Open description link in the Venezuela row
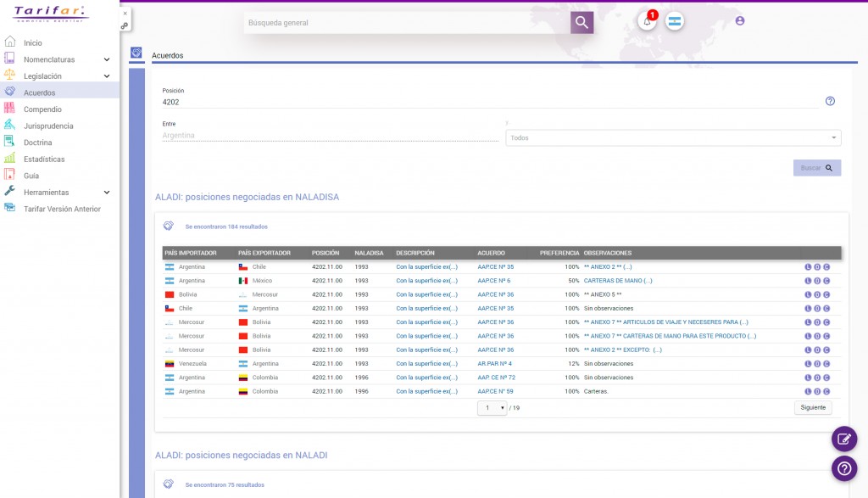 click(427, 364)
